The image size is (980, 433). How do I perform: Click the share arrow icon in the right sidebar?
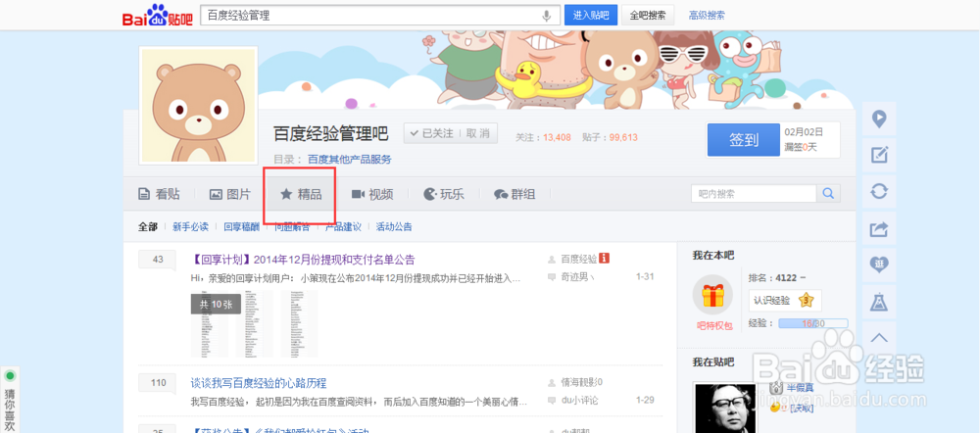pyautogui.click(x=879, y=228)
